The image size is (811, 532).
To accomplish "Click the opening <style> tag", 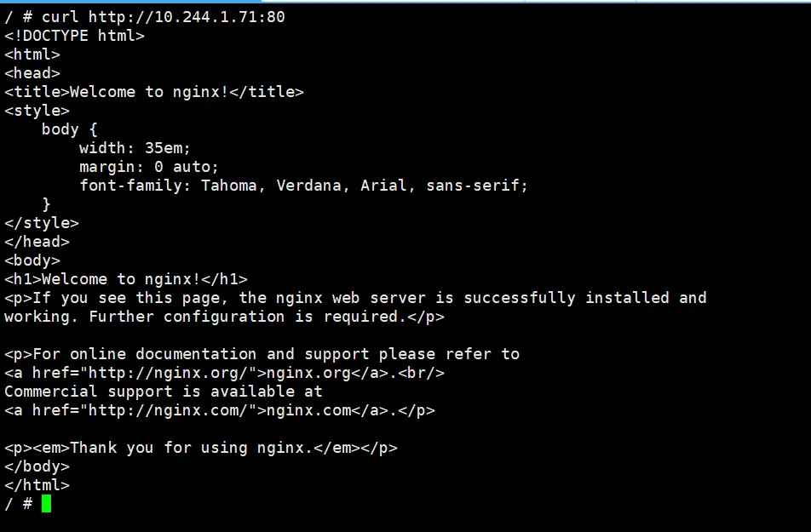I will 37,111.
